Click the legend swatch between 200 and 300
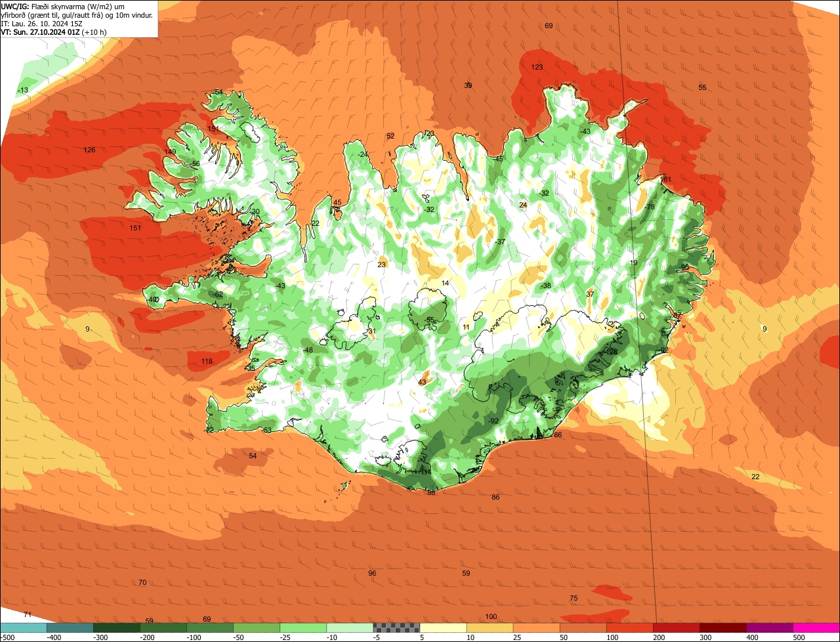The height and width of the screenshot is (642, 840). coord(676,628)
